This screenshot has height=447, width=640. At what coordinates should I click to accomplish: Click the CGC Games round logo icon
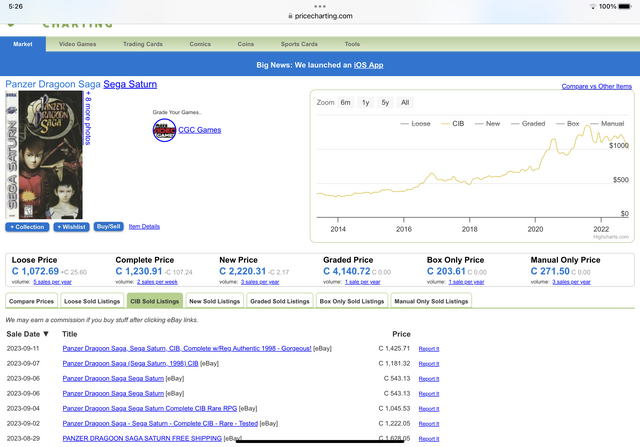(164, 130)
